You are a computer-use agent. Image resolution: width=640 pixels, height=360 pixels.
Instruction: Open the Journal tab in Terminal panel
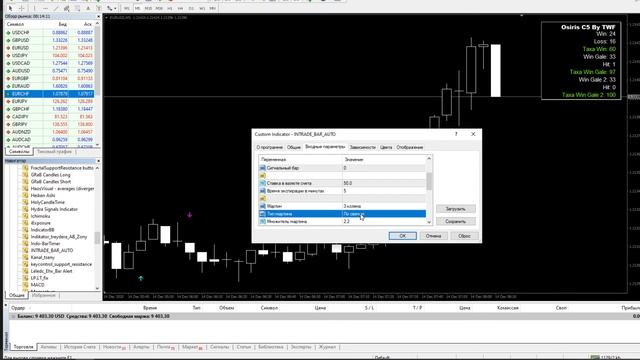coord(327,347)
